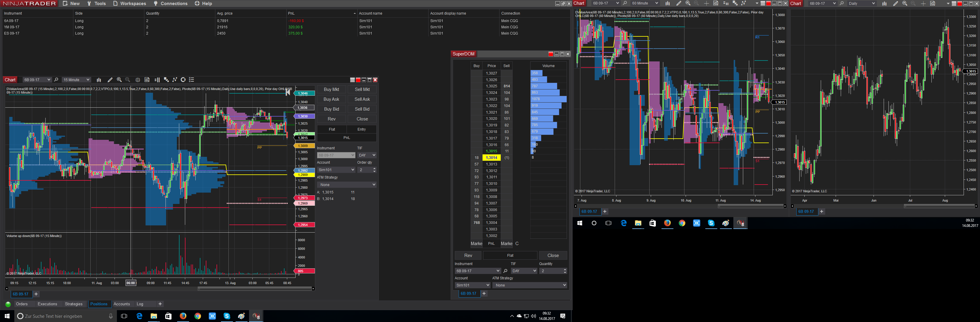Image resolution: width=980 pixels, height=322 pixels.
Task: Open Skype from the left taskbar
Action: [x=227, y=316]
